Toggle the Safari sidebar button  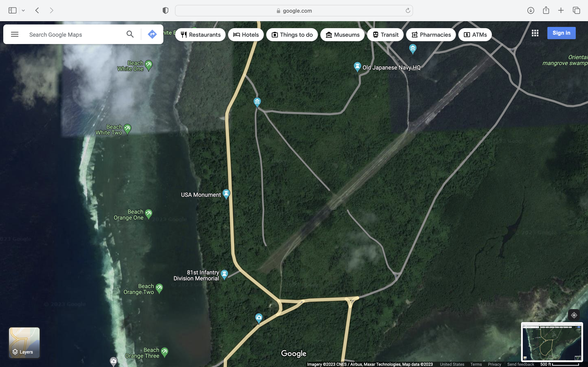[12, 10]
